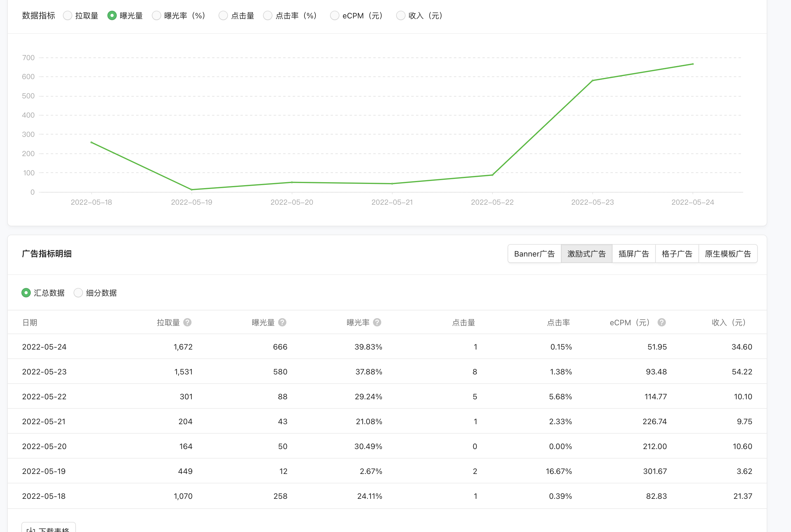Viewport: 791px width, 532px height.
Task: Select 汇总数据 radio option
Action: pyautogui.click(x=26, y=293)
